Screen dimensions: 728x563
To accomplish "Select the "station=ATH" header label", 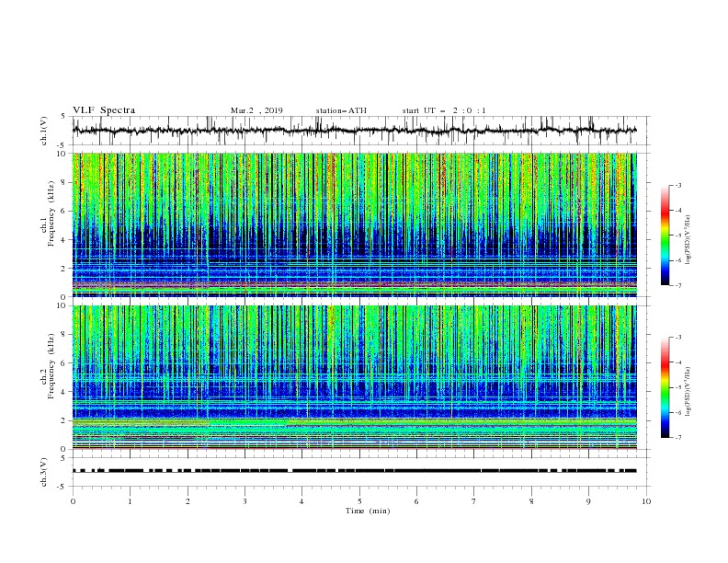I will point(341,110).
